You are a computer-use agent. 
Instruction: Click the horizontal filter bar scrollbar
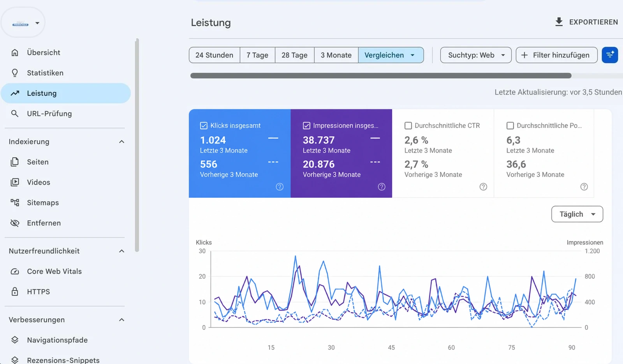[381, 76]
